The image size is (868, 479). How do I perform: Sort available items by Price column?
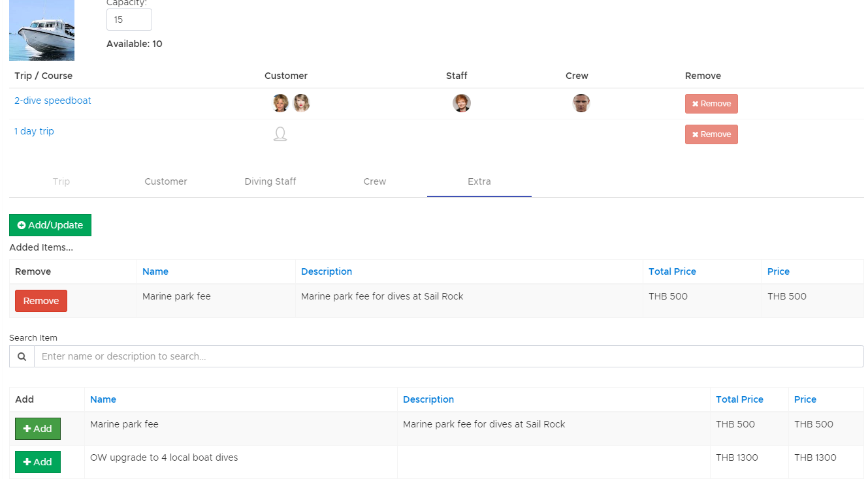805,399
